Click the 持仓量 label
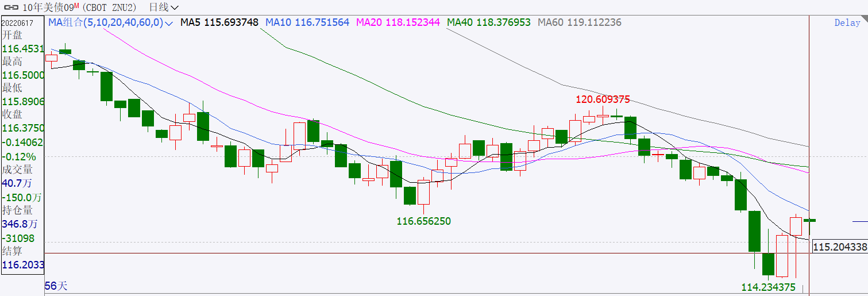This screenshot has width=868, height=296. [17, 210]
